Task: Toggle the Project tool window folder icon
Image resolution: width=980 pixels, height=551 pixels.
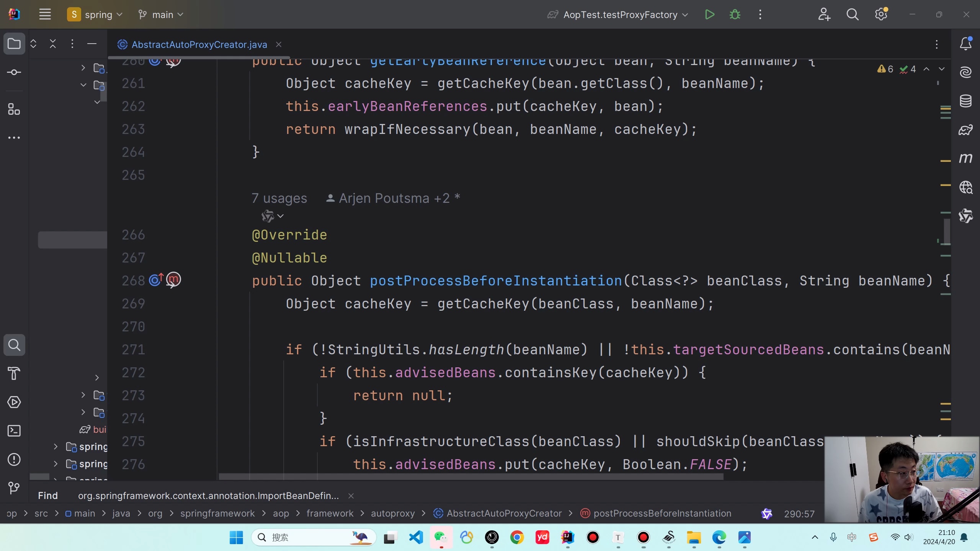Action: pos(14,44)
